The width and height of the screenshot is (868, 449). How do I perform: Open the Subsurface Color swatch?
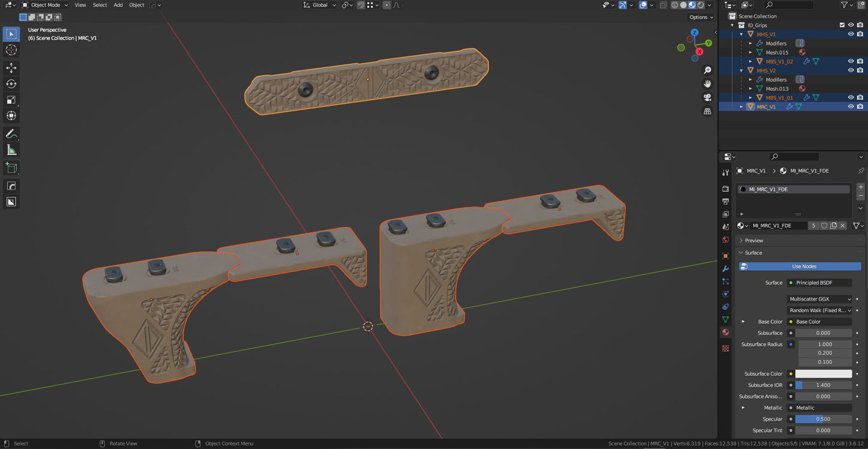coord(824,373)
